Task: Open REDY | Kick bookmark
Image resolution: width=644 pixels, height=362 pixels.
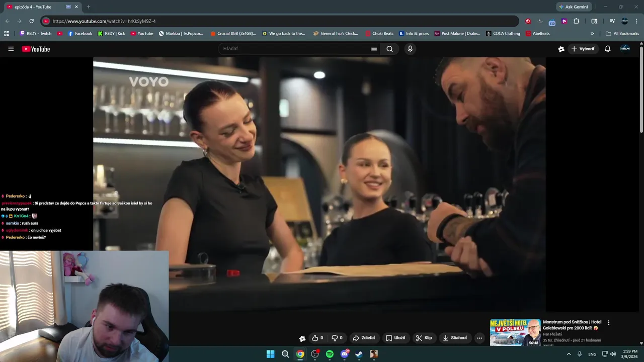Action: click(111, 34)
